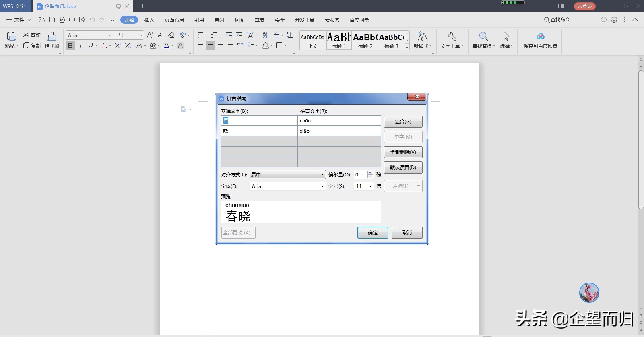
Task: Open the ribbon font size 二号 dropdown
Action: pos(141,35)
